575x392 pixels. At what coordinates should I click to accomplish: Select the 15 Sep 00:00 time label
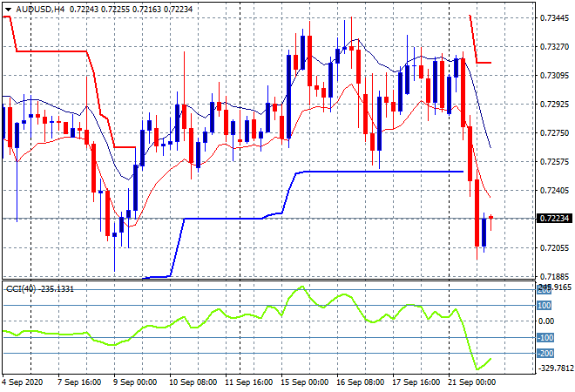(x=304, y=382)
